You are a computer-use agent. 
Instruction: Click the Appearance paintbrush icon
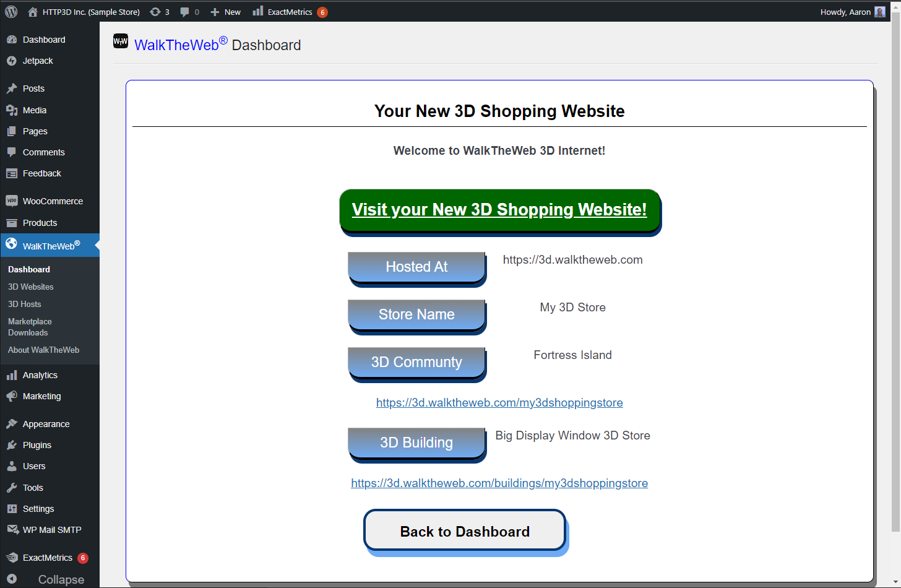(12, 424)
